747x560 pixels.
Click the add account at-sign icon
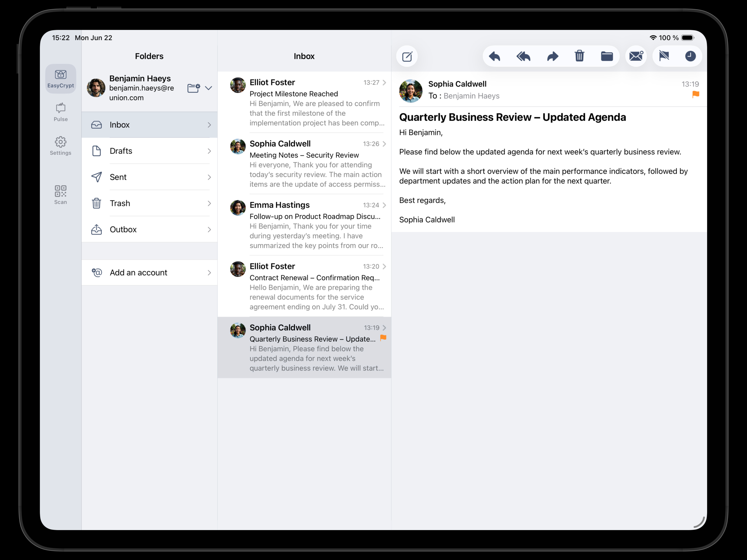click(97, 272)
